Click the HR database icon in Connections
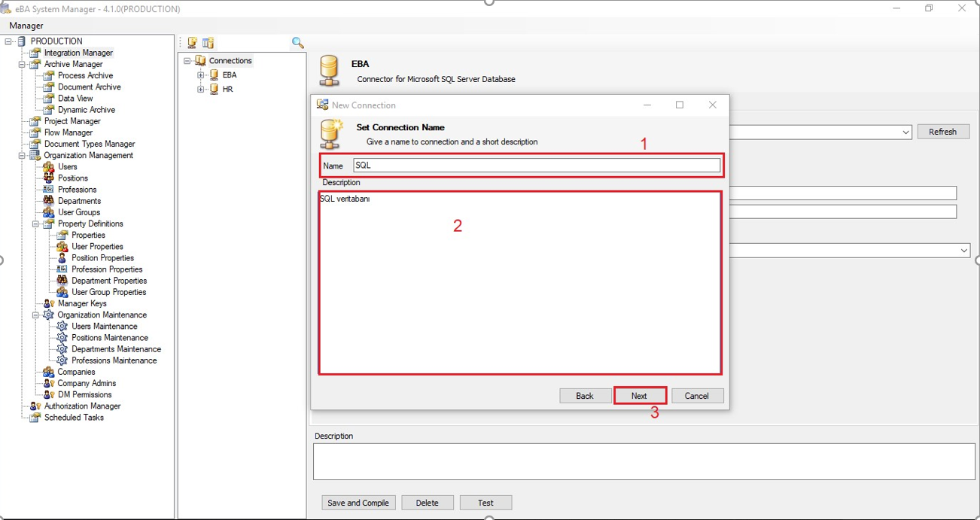 215,89
